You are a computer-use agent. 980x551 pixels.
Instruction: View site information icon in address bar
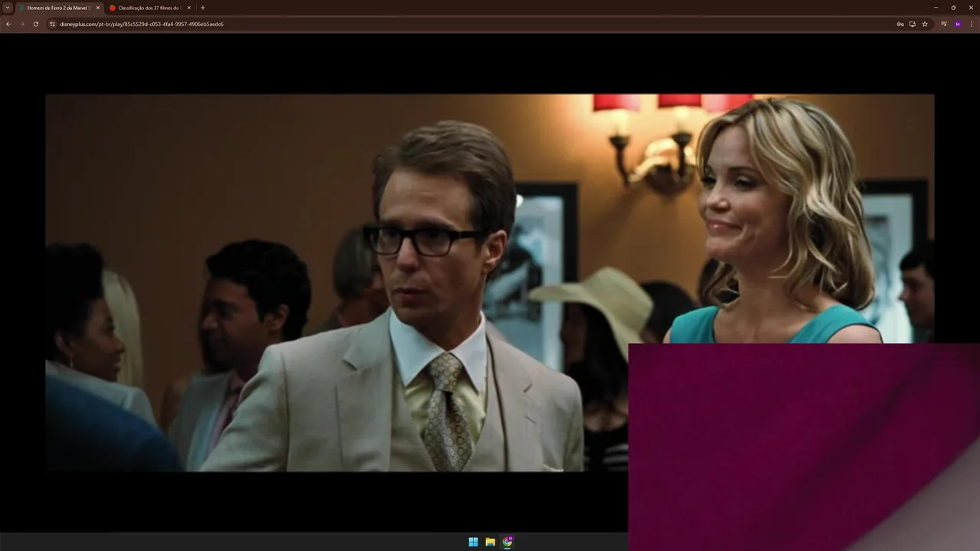53,24
